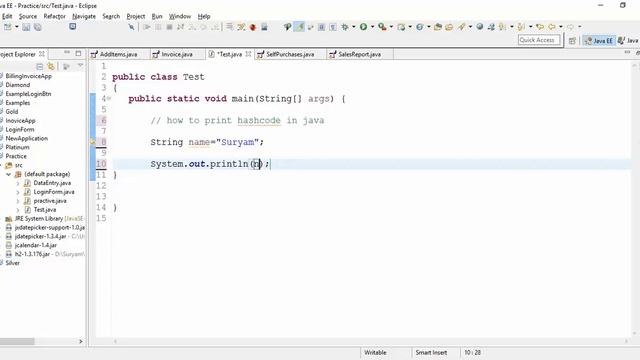640x360 pixels.
Task: Select the Silver project
Action: pyautogui.click(x=12, y=263)
